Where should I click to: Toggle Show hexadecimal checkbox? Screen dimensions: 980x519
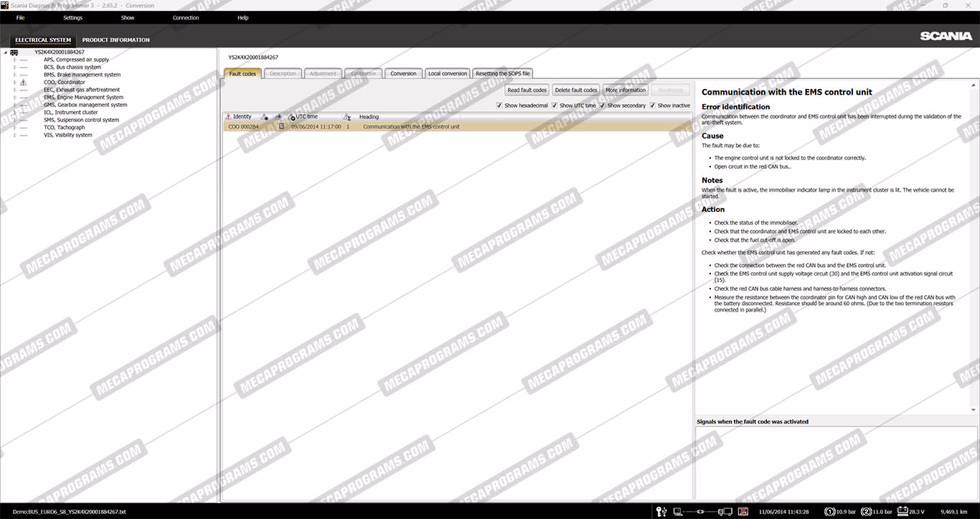[499, 106]
